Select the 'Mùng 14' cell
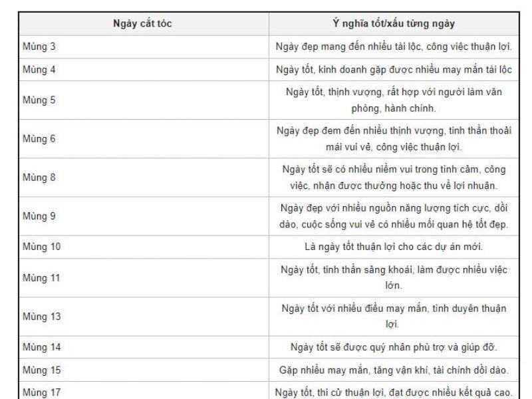Viewport: 532px width, 399px height. click(144, 347)
